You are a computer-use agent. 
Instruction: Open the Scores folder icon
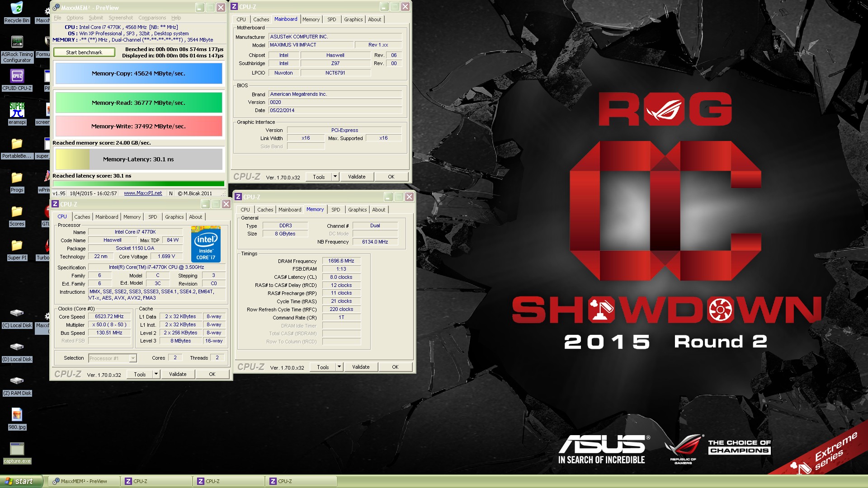17,216
